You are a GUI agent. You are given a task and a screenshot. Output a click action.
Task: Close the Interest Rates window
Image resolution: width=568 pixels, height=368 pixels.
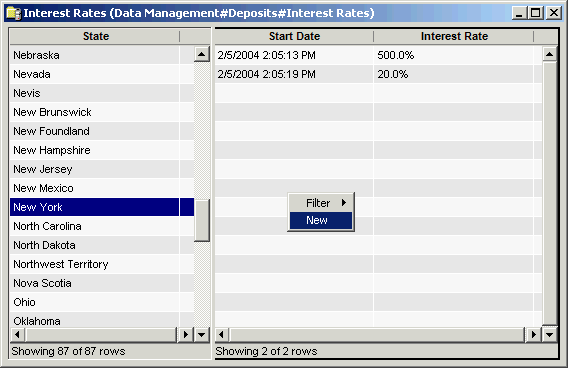point(554,13)
